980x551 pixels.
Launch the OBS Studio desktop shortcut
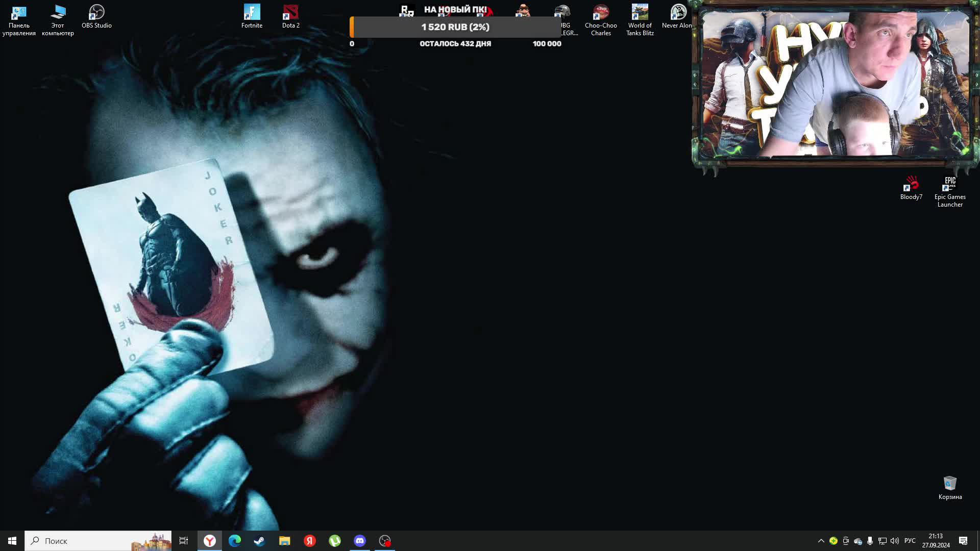pyautogui.click(x=96, y=17)
